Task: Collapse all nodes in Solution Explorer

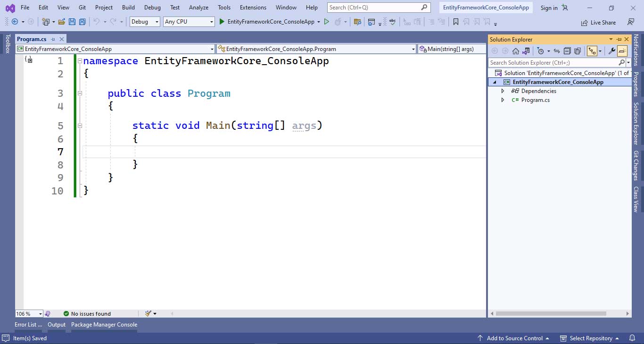Action: (567, 50)
